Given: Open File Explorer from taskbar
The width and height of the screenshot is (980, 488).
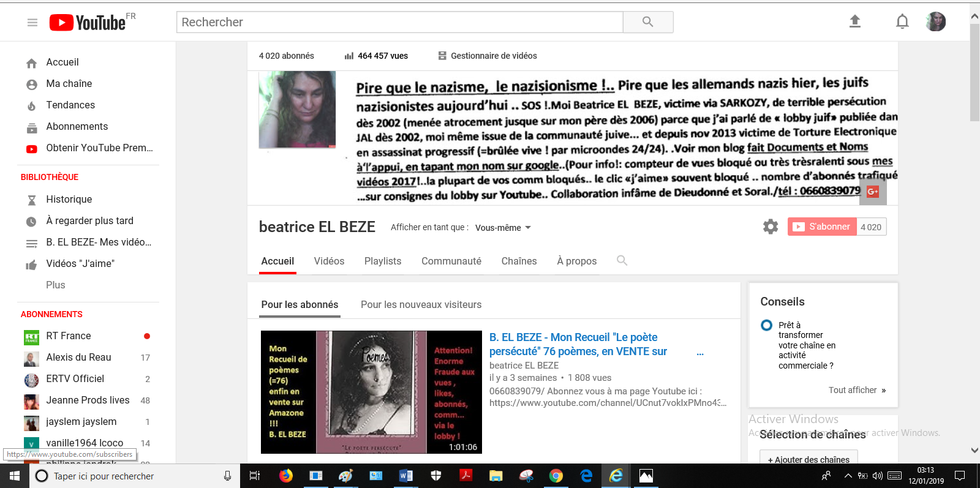Looking at the screenshot, I should 496,476.
